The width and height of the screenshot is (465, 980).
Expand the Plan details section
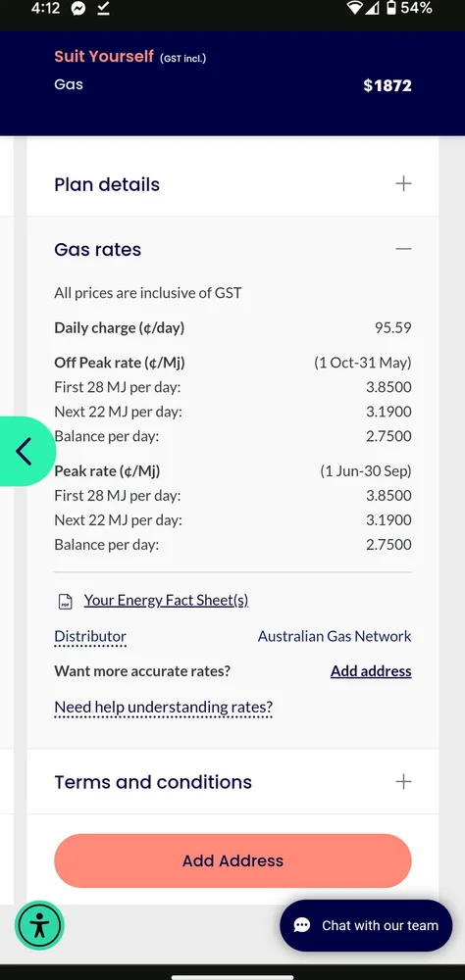(x=232, y=184)
